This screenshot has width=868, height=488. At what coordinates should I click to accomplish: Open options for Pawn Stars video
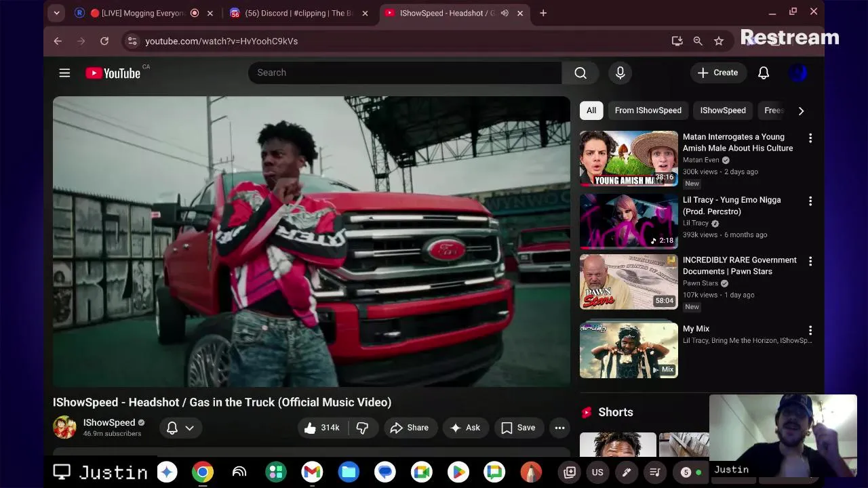[810, 261]
